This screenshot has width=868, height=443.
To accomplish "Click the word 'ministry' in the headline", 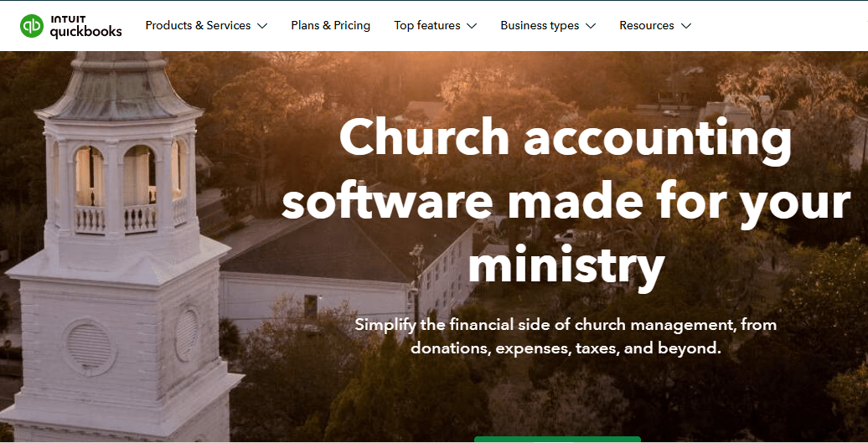I will [x=566, y=265].
